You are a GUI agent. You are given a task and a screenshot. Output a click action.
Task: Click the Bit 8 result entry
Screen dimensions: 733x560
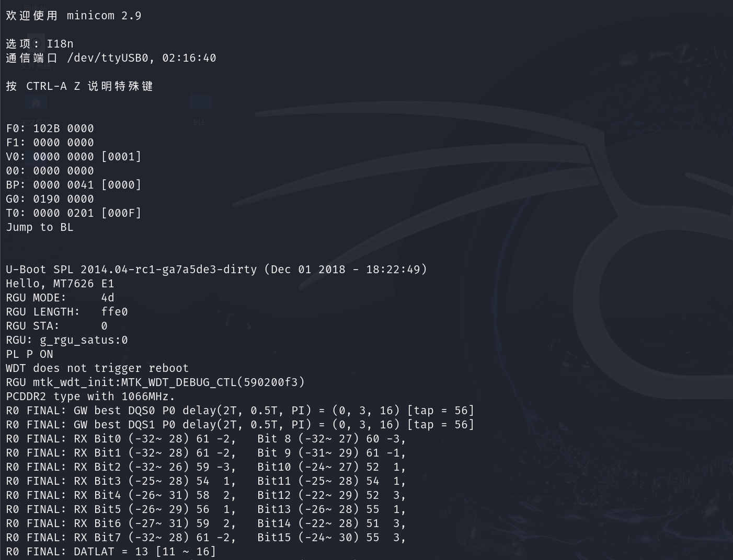[331, 439]
